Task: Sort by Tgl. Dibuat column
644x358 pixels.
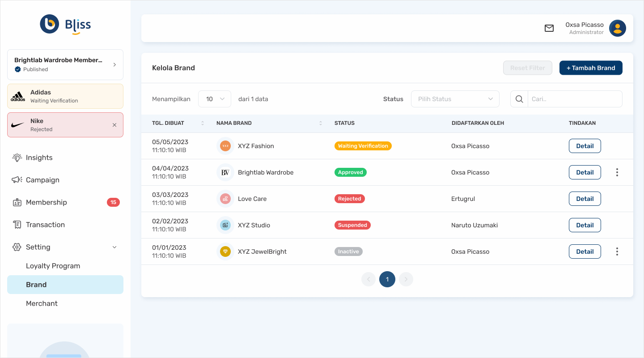Action: 203,123
